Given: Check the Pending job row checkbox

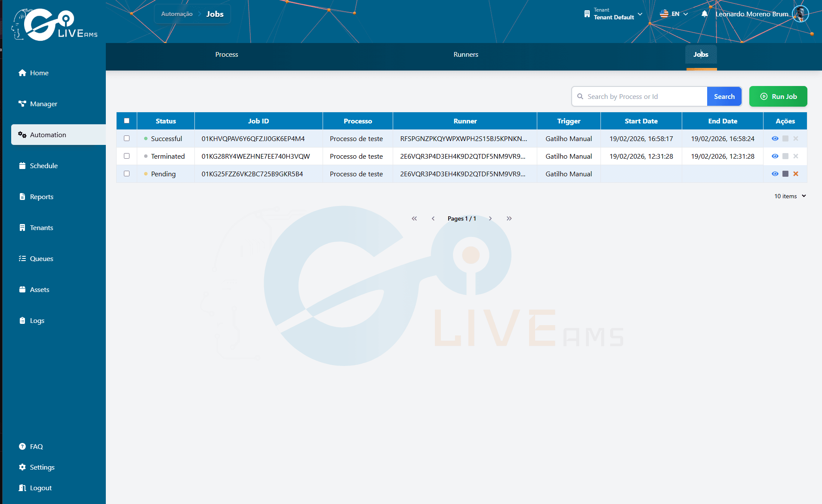Looking at the screenshot, I should click(x=126, y=174).
